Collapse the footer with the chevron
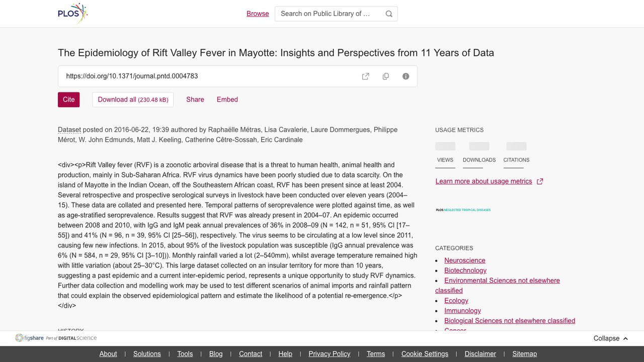The image size is (644, 362). (x=625, y=338)
